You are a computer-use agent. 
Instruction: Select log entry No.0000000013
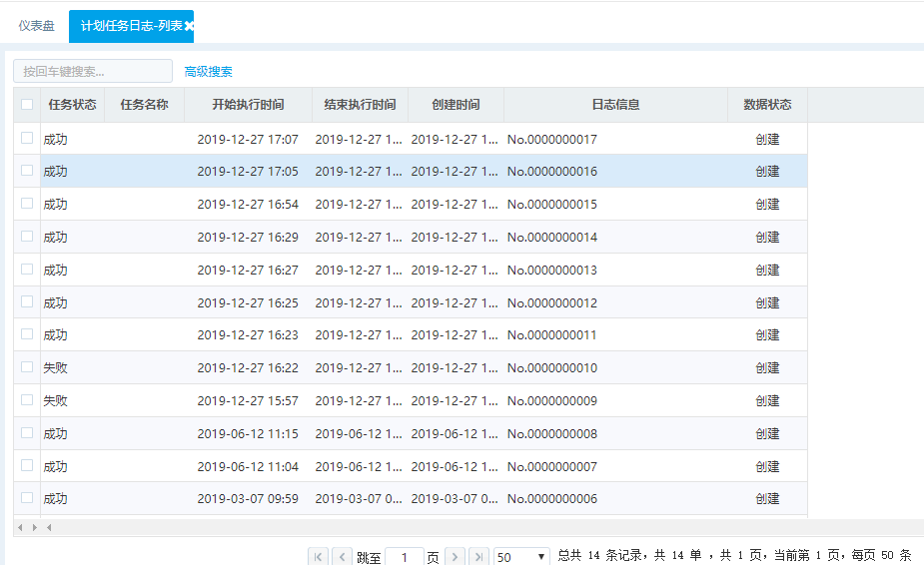(x=552, y=271)
